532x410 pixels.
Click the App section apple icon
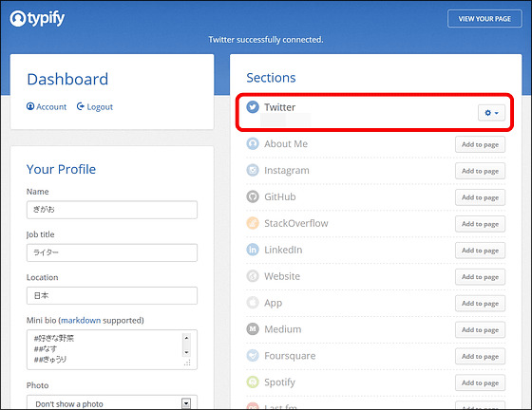[x=253, y=303]
